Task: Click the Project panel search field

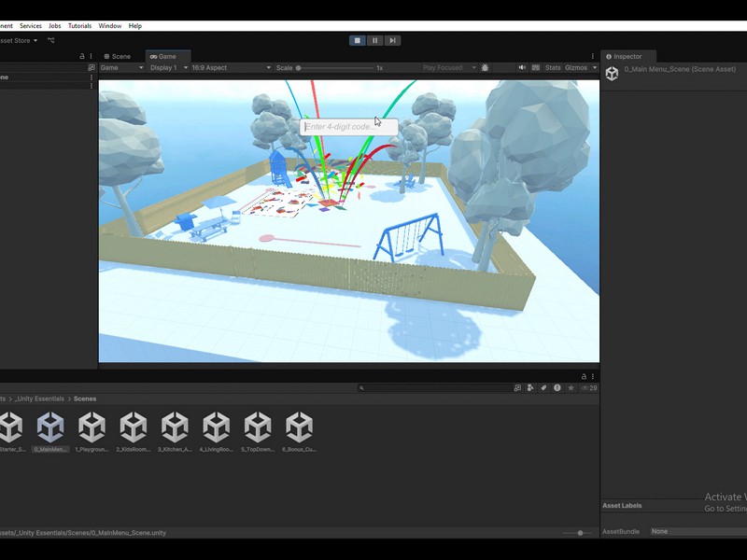Action: click(x=434, y=387)
